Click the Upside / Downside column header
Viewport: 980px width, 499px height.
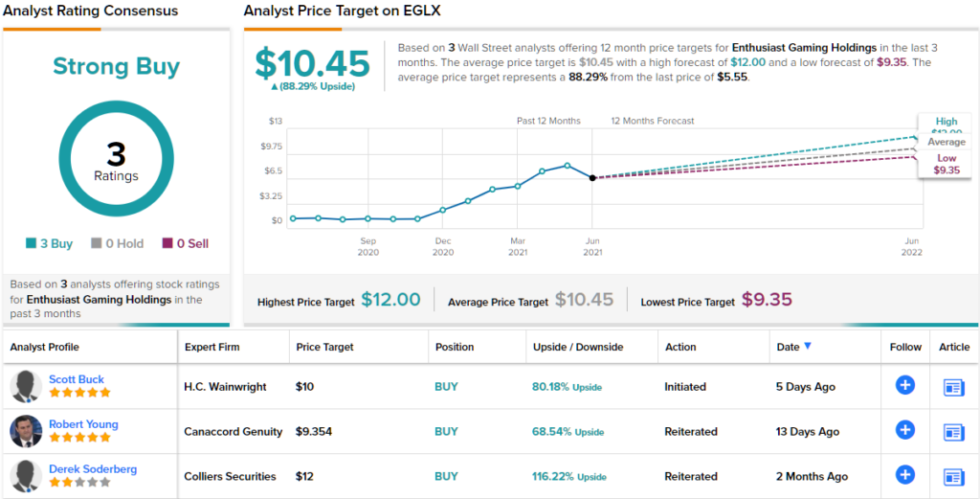coord(577,347)
